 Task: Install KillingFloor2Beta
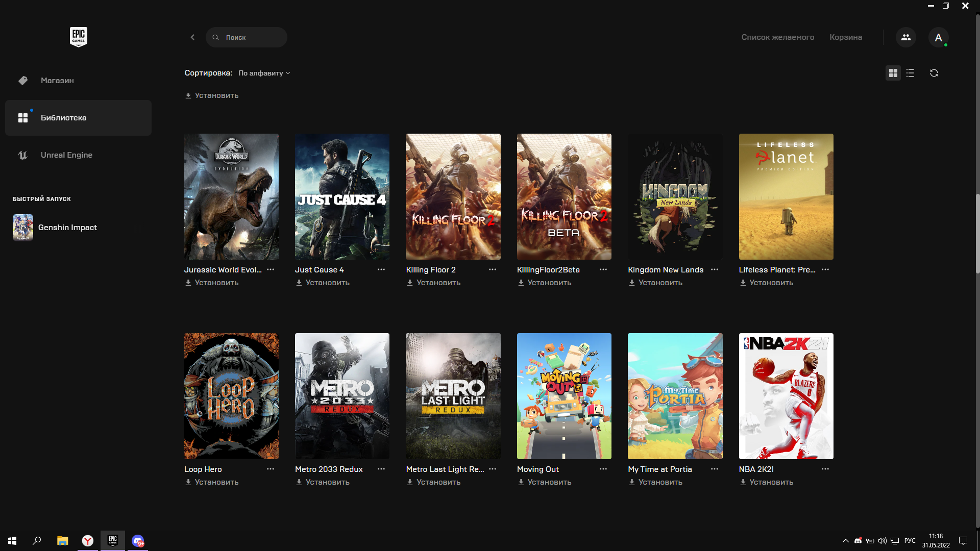(545, 283)
